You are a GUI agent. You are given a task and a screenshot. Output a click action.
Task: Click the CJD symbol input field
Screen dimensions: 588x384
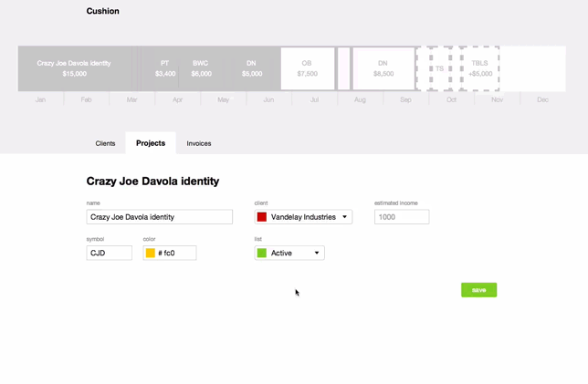point(110,253)
